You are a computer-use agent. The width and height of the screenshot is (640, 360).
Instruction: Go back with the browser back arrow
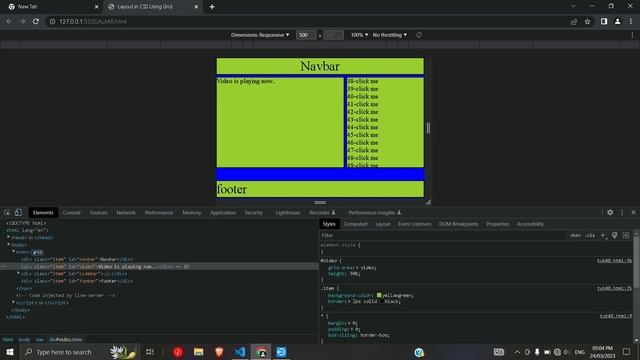coord(9,21)
